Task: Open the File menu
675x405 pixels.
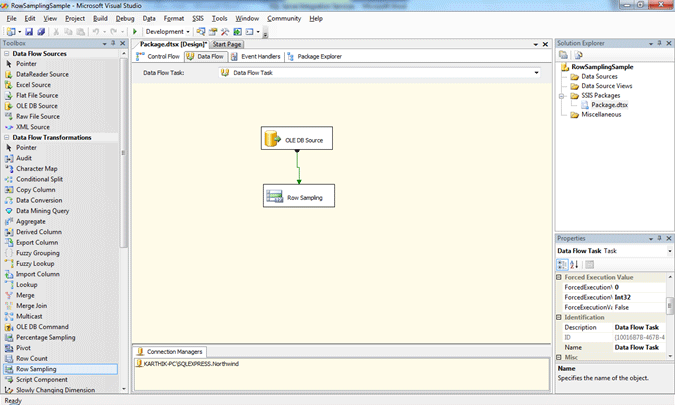Action: [x=11, y=19]
